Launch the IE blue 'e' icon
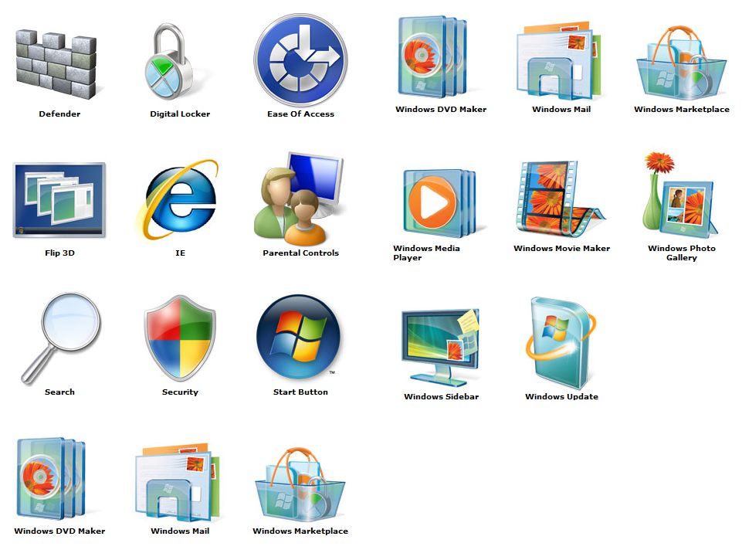The image size is (742, 560). coord(178,199)
